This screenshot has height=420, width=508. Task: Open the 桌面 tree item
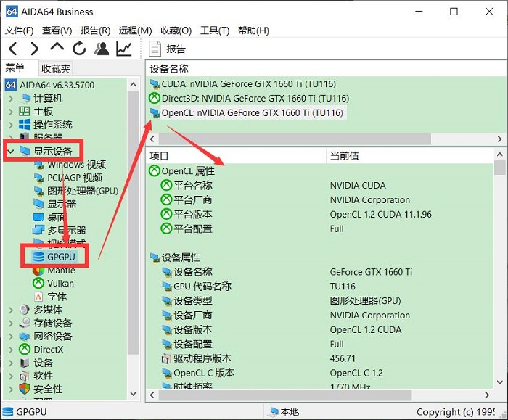click(49, 218)
